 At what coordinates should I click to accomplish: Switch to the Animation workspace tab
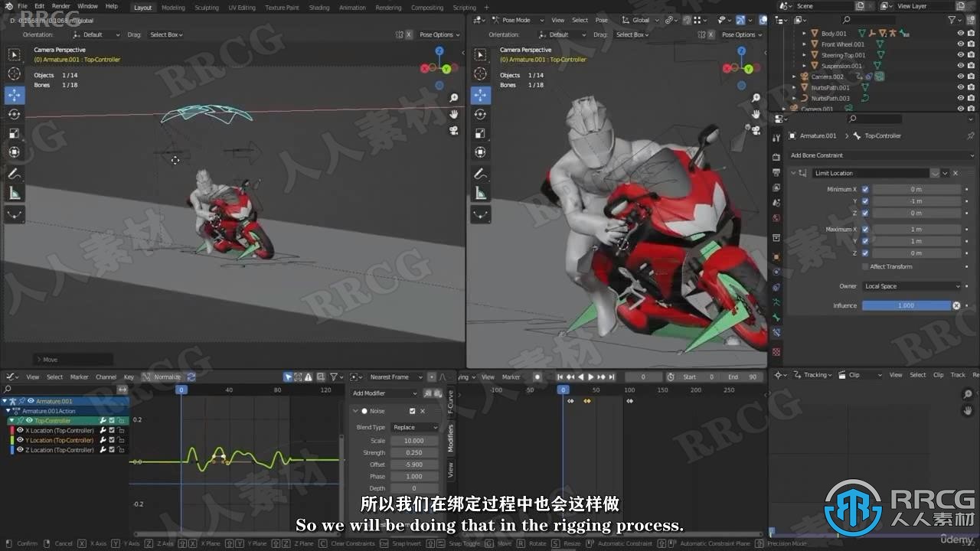[352, 8]
